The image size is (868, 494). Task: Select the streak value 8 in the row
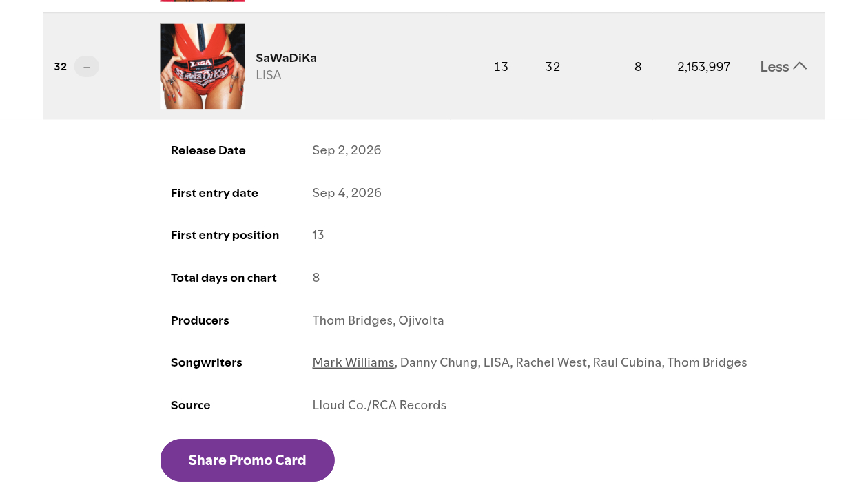coord(638,67)
